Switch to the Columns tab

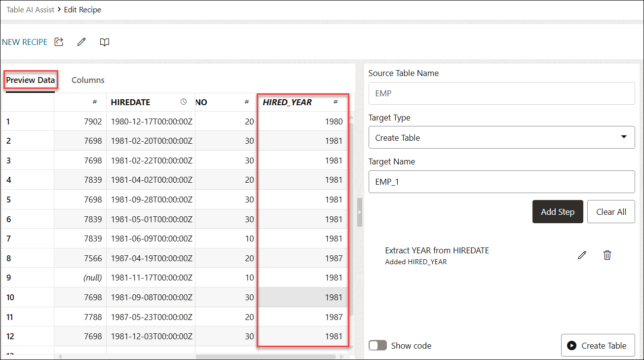87,80
